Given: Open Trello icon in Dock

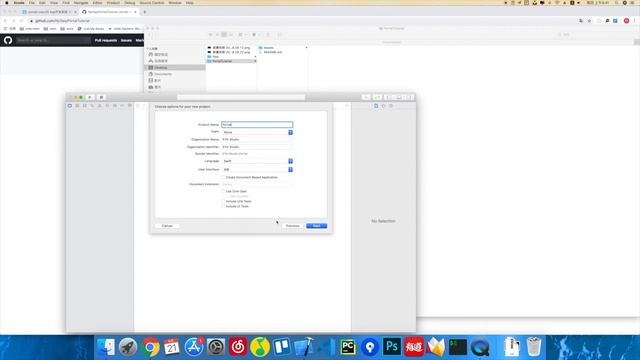Looking at the screenshot, I should tap(282, 347).
